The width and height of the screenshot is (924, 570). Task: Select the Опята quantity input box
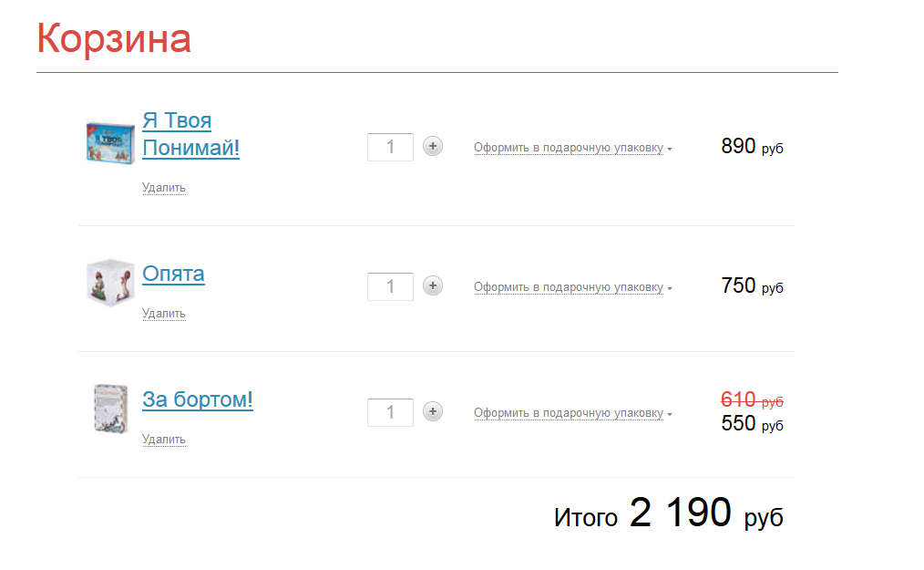(390, 286)
